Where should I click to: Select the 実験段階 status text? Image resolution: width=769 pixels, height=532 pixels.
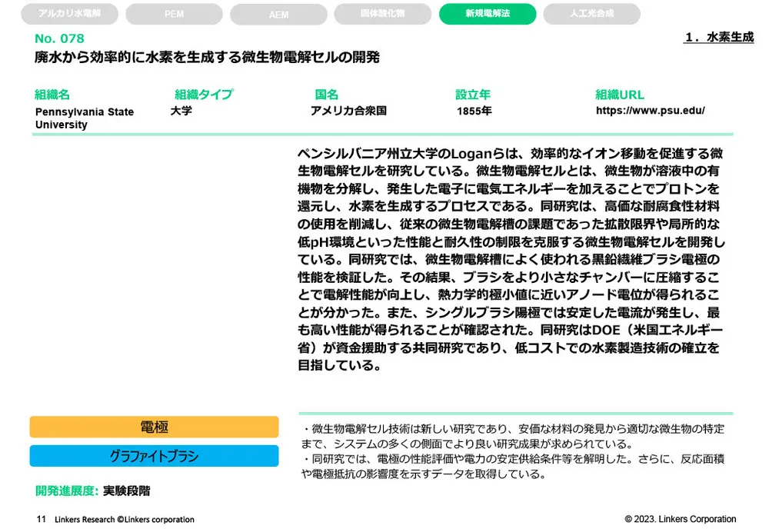[x=127, y=490]
